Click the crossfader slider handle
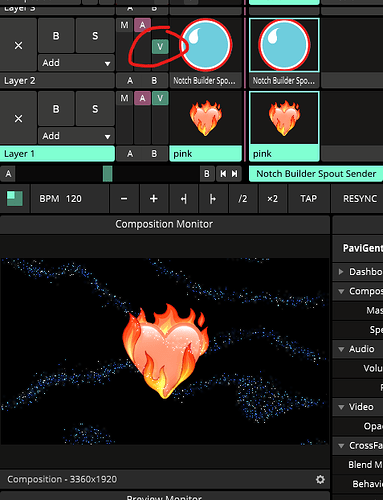This screenshot has height=500, width=383. [108, 174]
